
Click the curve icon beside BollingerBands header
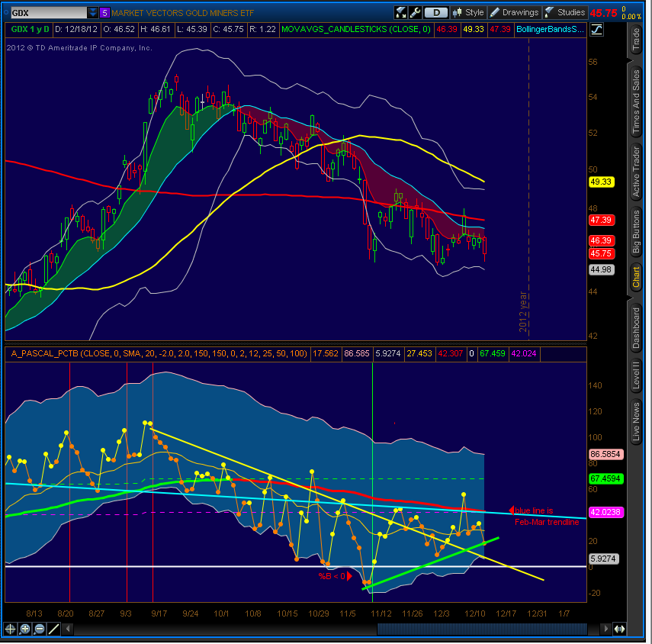pos(596,30)
